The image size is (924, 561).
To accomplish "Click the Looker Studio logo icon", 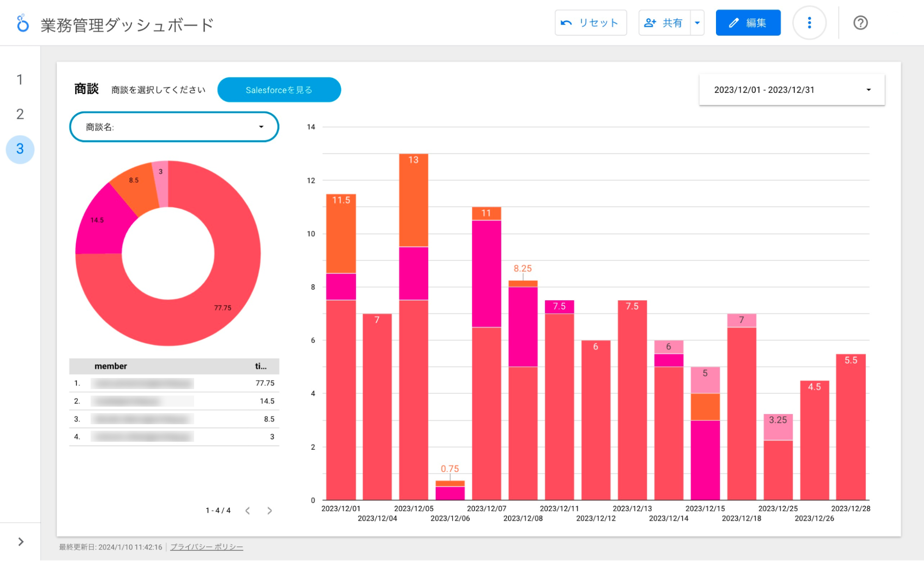I will [x=22, y=23].
